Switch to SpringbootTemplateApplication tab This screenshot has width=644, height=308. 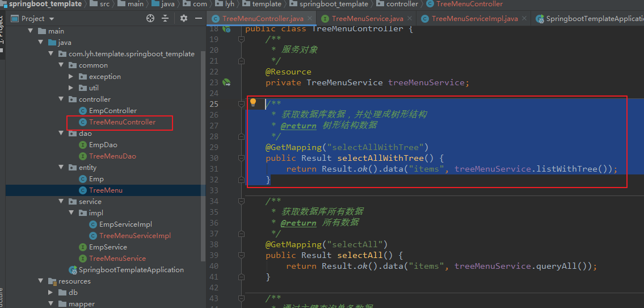(593, 19)
